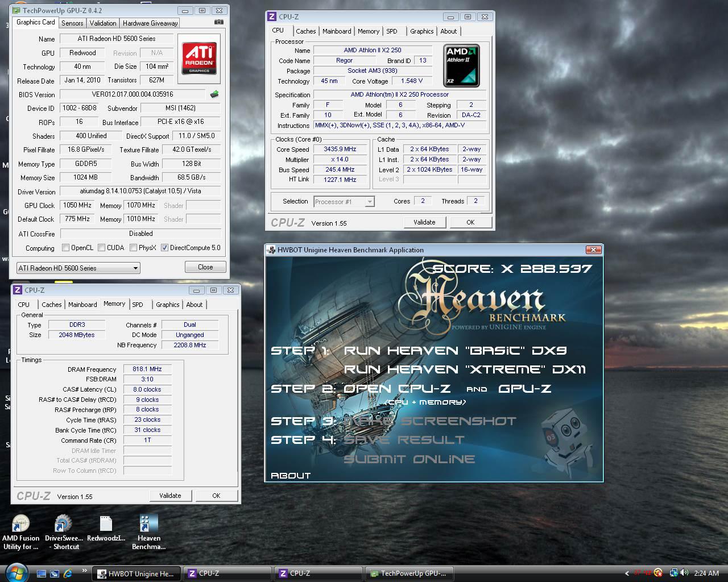
Task: Click Validate in CPU-Z Memory window
Action: click(x=170, y=496)
